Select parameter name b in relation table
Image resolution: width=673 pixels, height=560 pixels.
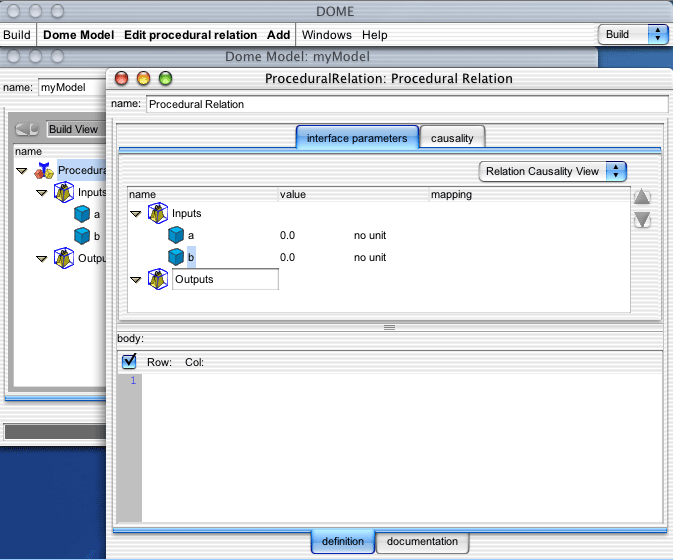click(191, 257)
